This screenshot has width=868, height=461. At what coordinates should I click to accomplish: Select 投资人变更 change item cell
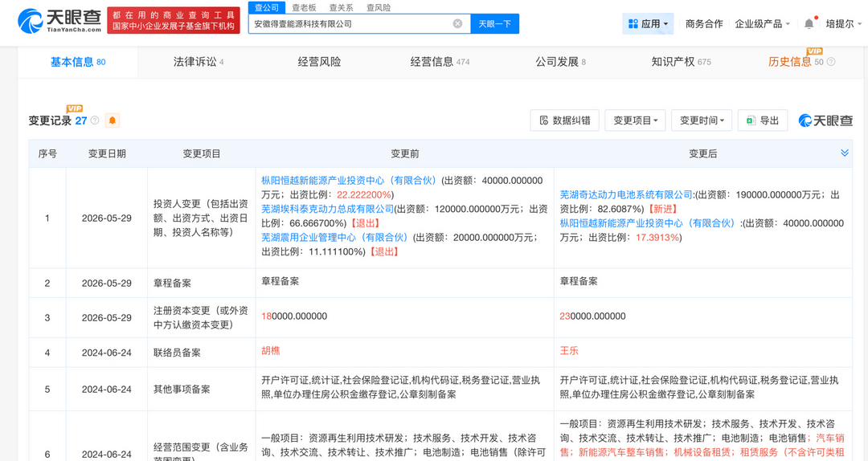coord(201,218)
